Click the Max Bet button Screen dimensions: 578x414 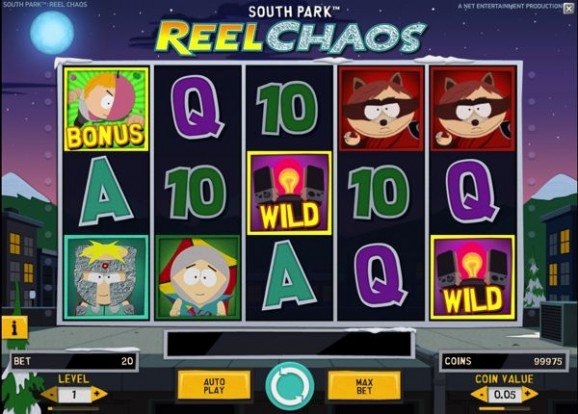(x=364, y=386)
